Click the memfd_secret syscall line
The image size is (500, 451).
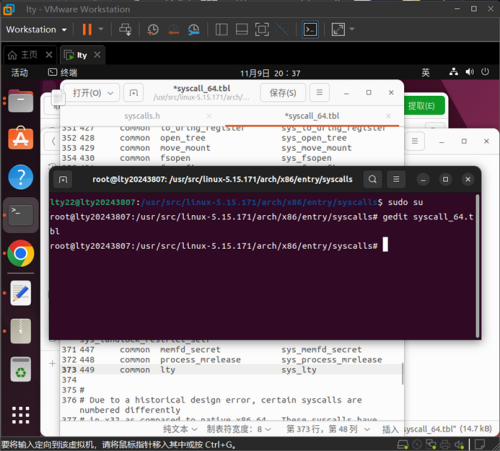tap(232, 350)
